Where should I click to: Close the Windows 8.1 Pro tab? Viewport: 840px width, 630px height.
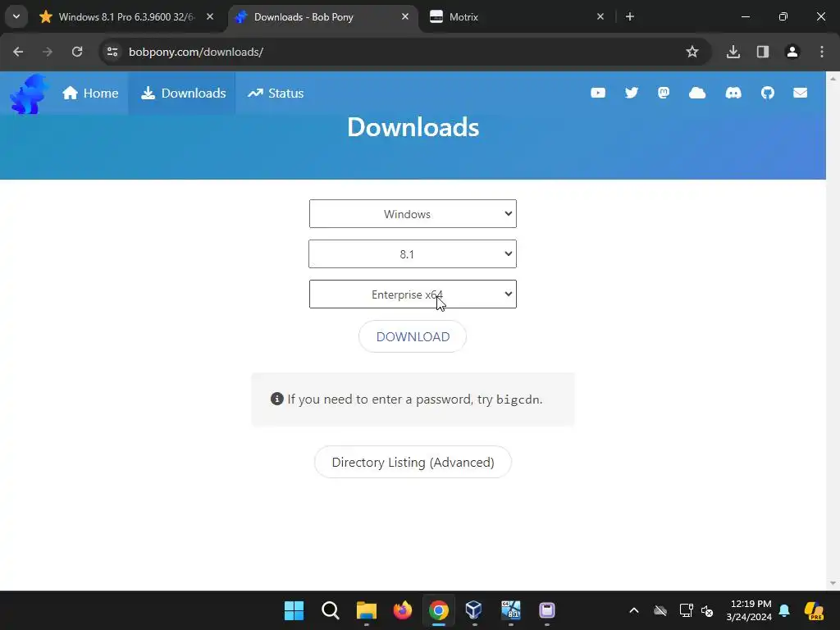click(x=210, y=16)
